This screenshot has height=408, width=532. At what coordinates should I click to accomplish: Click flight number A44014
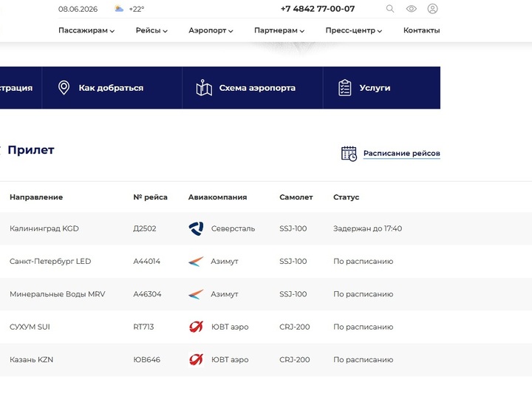coord(146,262)
